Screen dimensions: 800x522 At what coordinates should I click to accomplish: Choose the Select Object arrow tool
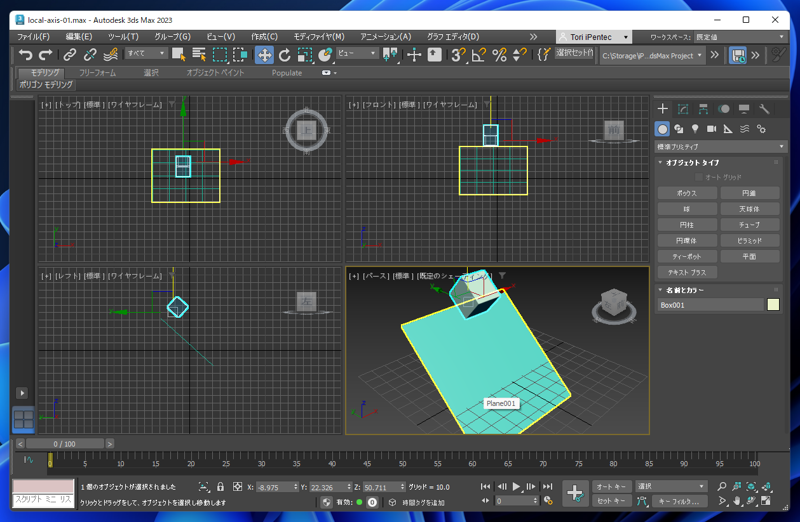point(179,55)
